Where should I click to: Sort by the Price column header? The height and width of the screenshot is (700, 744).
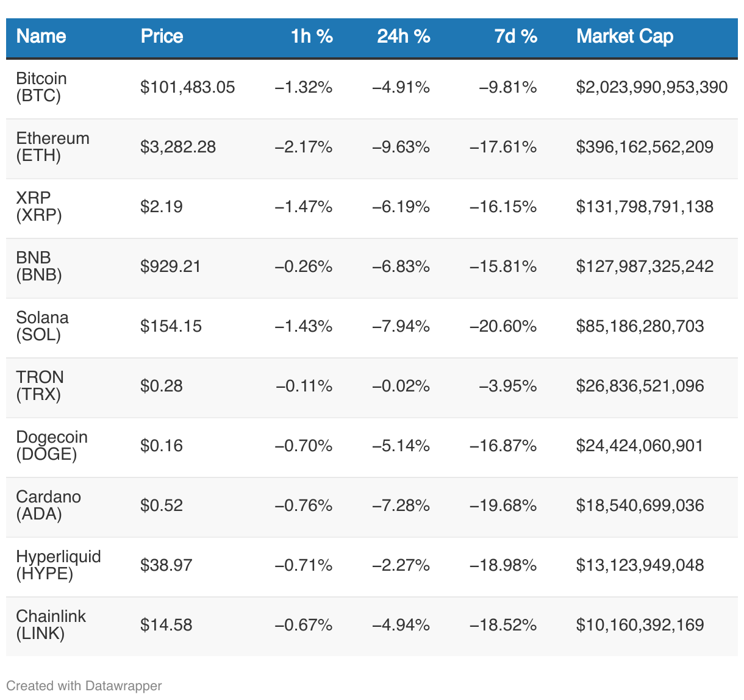(162, 37)
